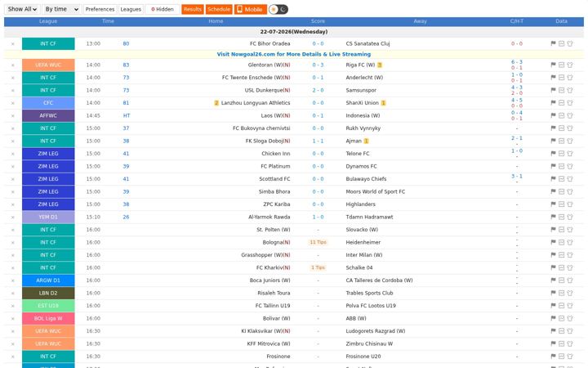Click jersey icon in Lanzhou Longyuan Athletics row
588x368 pixels.
(x=570, y=103)
